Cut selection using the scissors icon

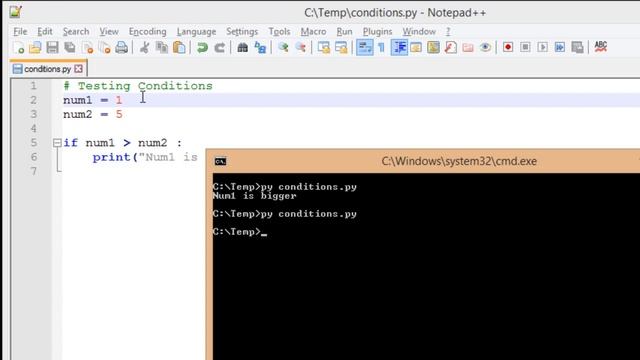[144, 47]
